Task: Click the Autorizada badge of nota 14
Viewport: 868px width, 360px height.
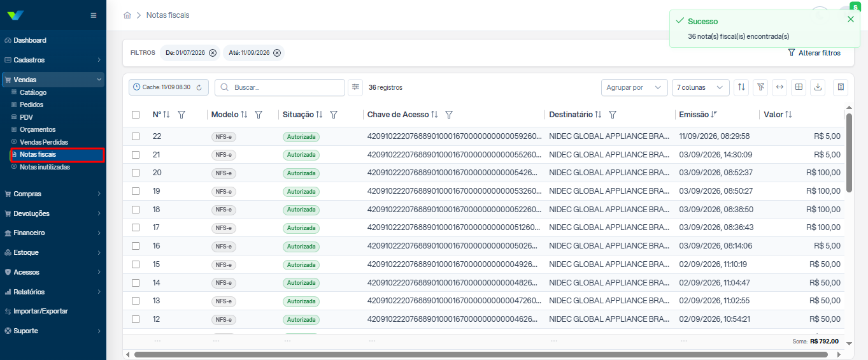Action: [301, 282]
